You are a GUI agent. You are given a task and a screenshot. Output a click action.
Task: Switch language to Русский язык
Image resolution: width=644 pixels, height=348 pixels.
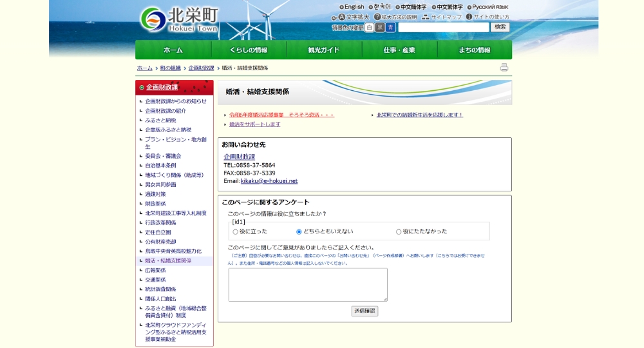[488, 7]
